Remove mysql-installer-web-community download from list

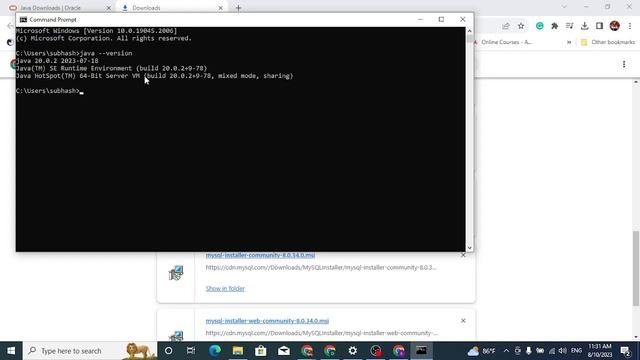[x=463, y=321]
